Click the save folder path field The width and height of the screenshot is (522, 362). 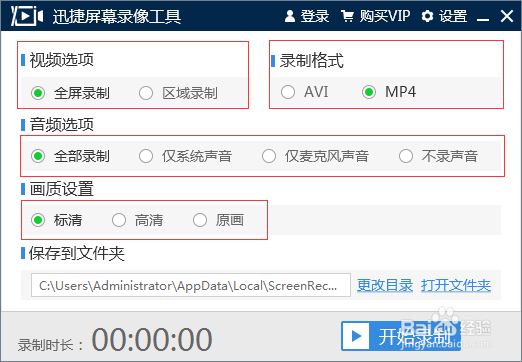[191, 285]
